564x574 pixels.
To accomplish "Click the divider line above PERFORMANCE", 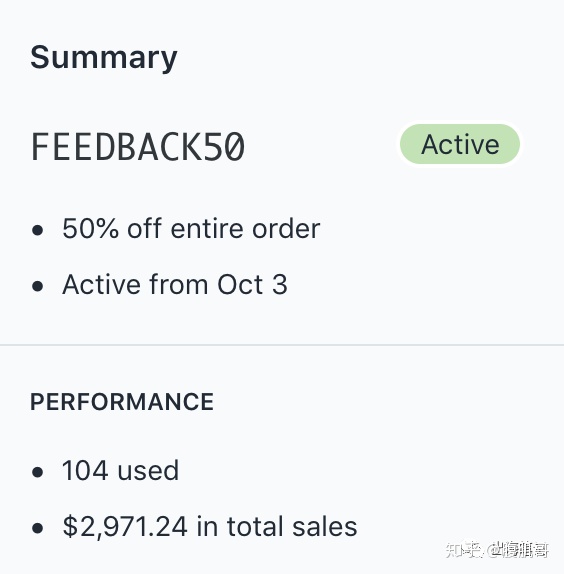I will 282,345.
